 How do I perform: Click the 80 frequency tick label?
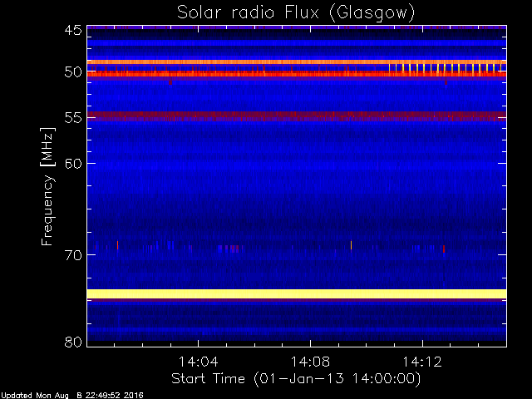(x=73, y=342)
